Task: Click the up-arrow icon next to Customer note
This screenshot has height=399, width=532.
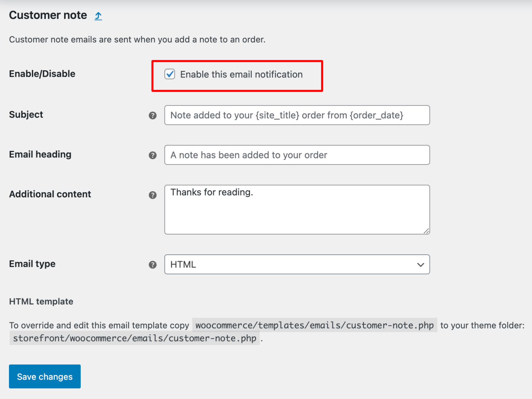Action: (x=98, y=16)
